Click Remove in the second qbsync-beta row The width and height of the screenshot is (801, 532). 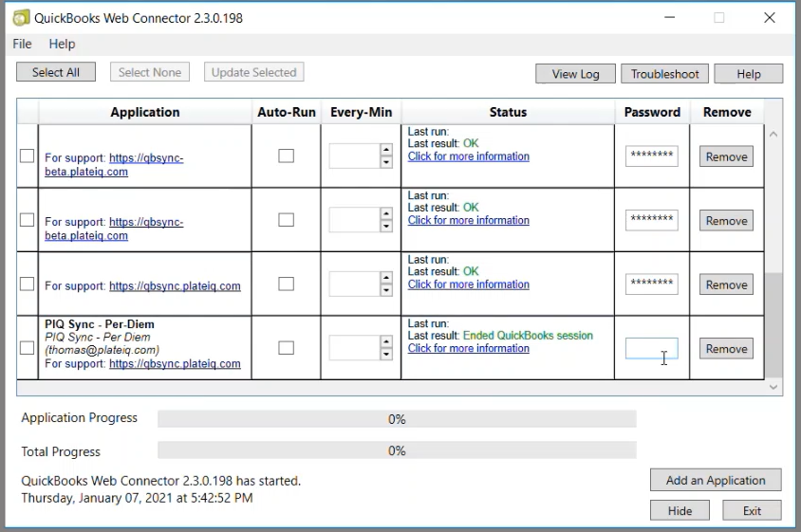tap(726, 221)
